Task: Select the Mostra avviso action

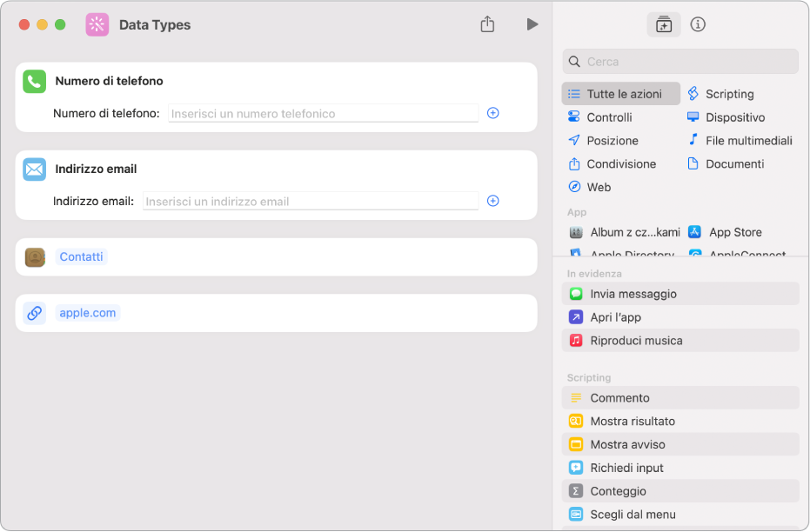Action: 627,444
